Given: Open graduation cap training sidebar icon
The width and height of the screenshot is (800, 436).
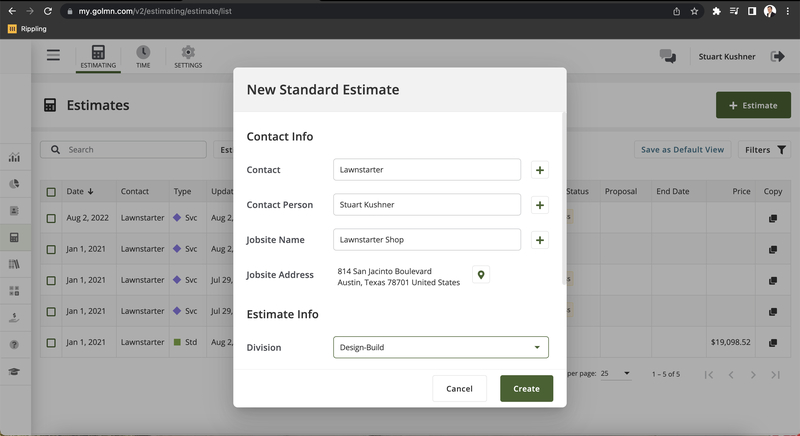Looking at the screenshot, I should (14, 371).
